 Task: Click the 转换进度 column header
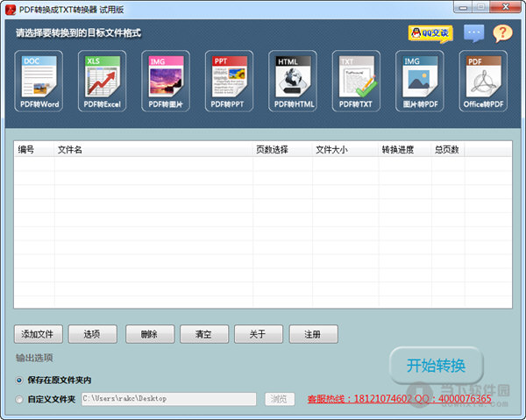tap(405, 149)
